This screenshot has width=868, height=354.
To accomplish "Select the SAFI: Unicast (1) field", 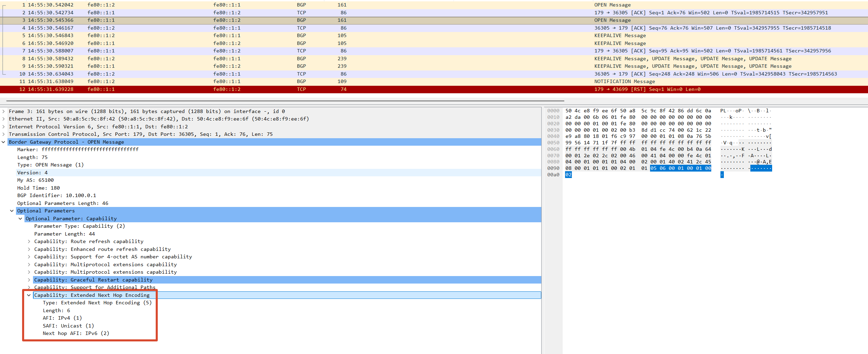I will click(x=68, y=326).
